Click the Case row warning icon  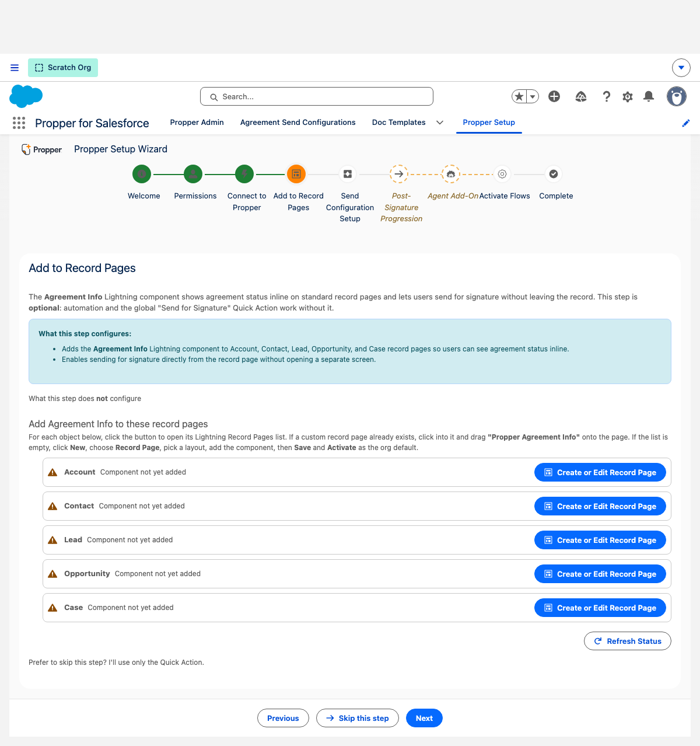click(x=52, y=608)
